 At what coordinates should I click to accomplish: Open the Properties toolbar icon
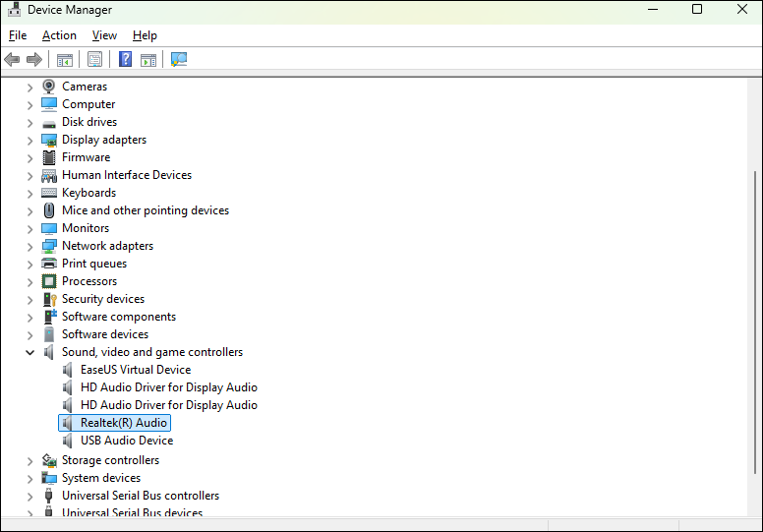coord(95,59)
